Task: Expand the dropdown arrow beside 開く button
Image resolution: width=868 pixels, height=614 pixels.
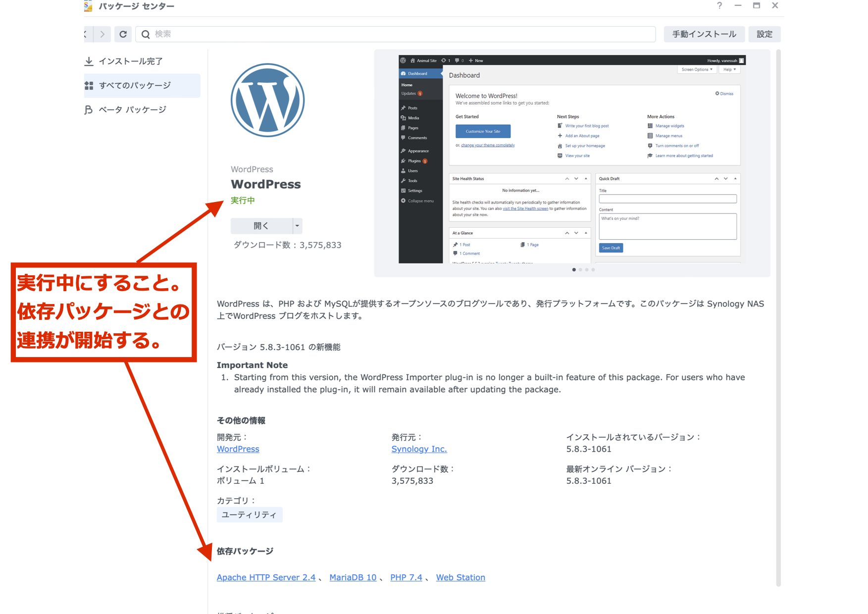Action: (x=297, y=226)
